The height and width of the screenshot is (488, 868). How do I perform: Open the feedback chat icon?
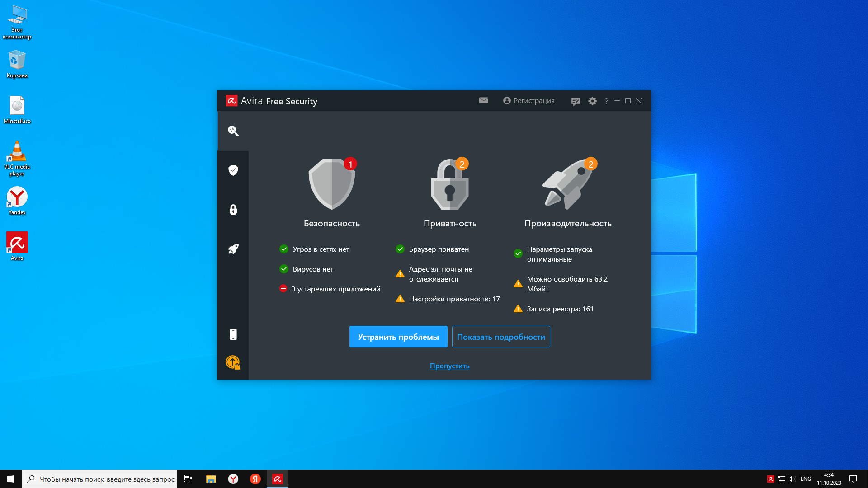pos(575,101)
